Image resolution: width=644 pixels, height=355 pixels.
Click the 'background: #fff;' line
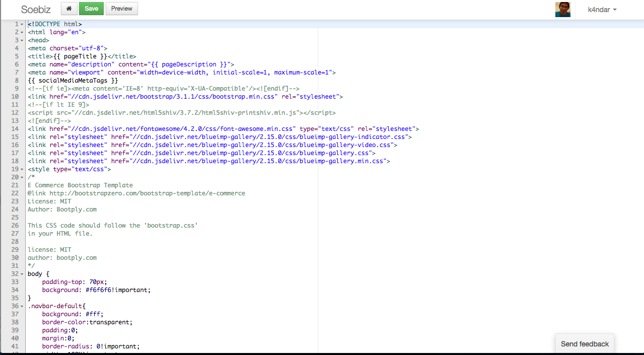73,314
